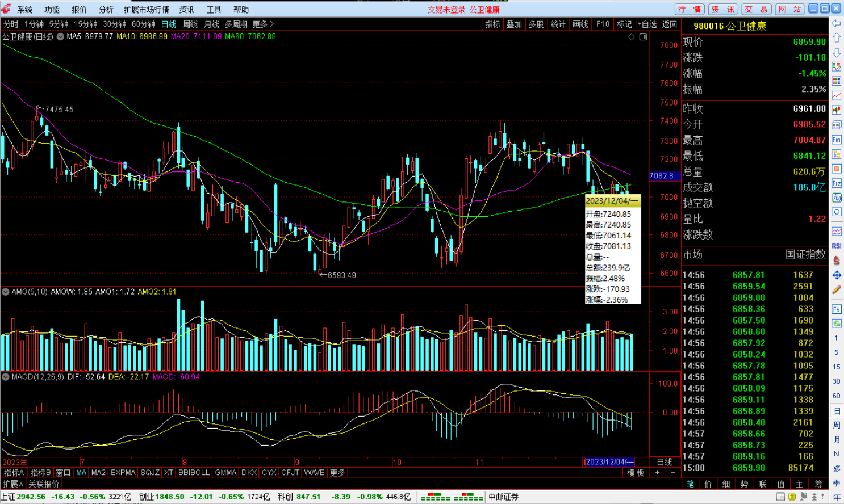Select the 筹 chip distribution tab

(818, 484)
